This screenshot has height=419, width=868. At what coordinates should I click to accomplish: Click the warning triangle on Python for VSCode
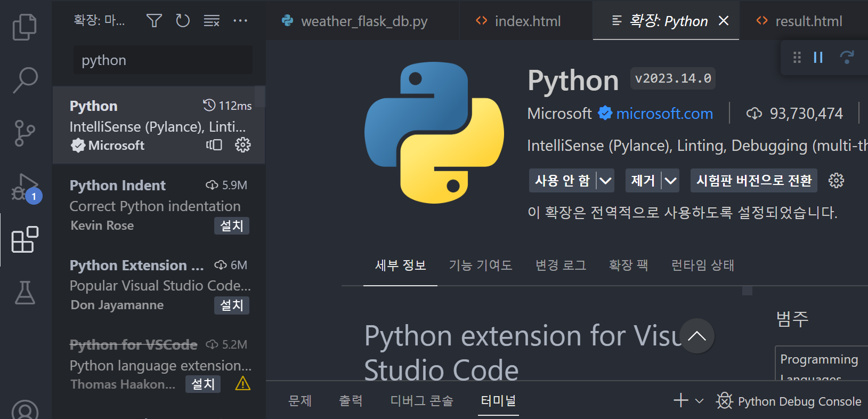(243, 383)
